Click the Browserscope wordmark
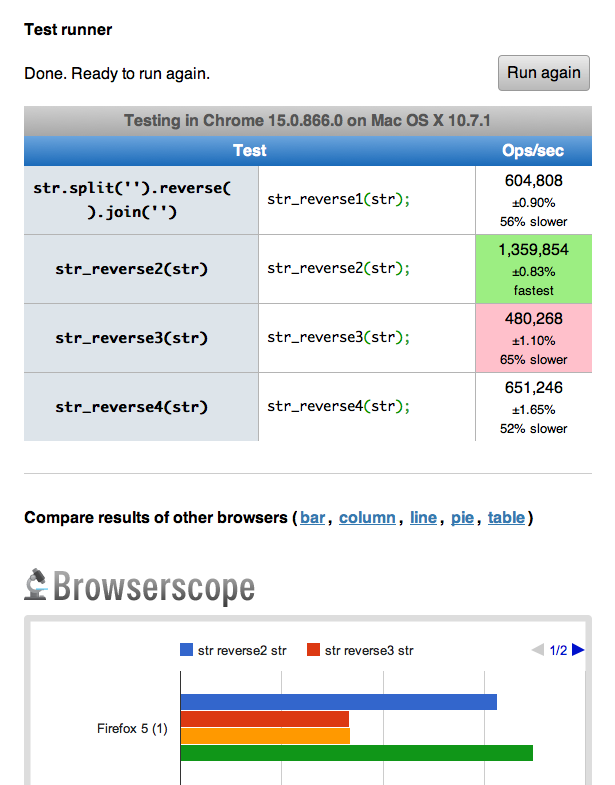This screenshot has height=785, width=615. [154, 587]
